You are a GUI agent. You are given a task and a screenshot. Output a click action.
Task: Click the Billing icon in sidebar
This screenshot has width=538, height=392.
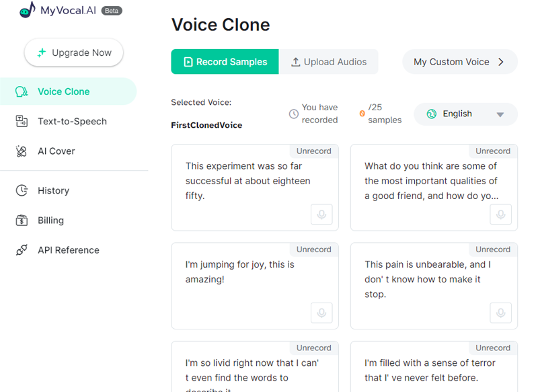22,220
